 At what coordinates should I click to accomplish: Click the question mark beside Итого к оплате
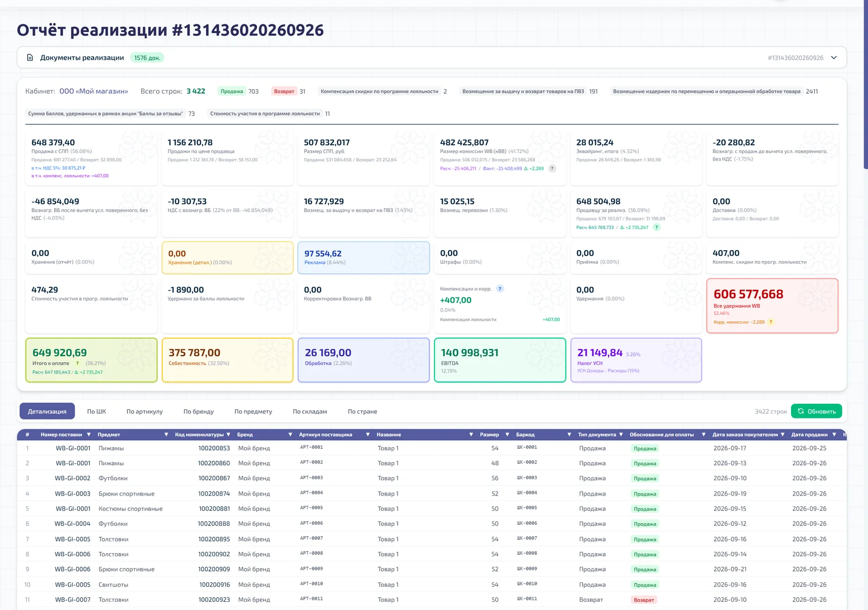point(78,364)
